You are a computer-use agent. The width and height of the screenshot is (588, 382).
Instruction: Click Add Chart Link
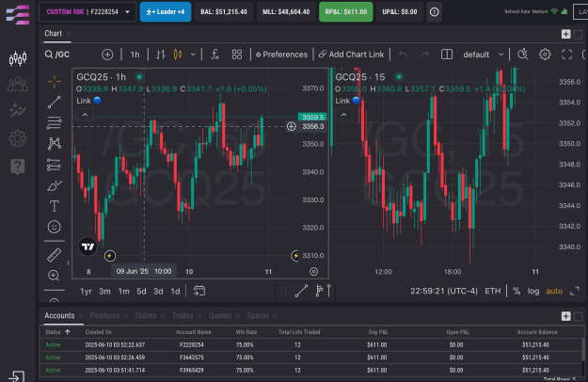click(351, 55)
